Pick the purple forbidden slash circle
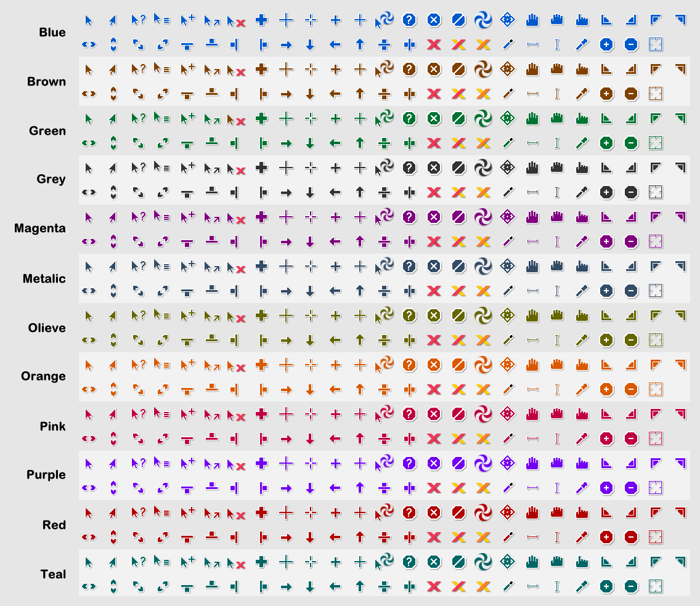Screen dimensions: 700x606 point(458,463)
